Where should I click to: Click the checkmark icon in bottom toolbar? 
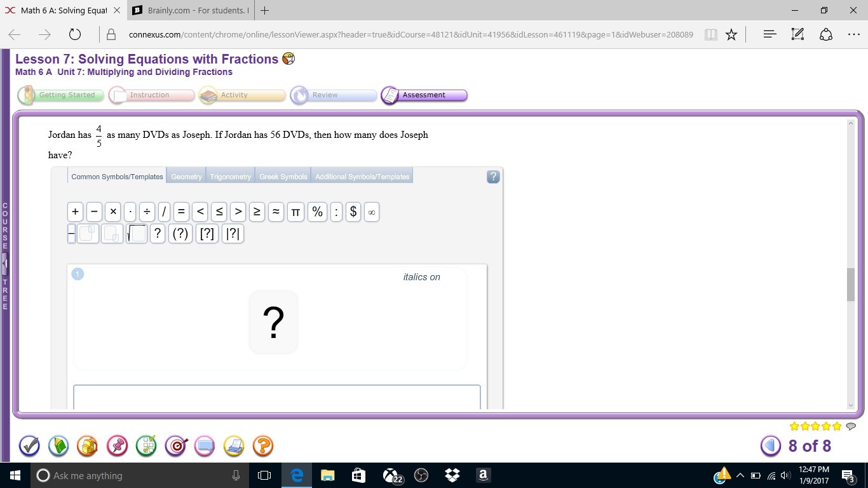coord(29,446)
